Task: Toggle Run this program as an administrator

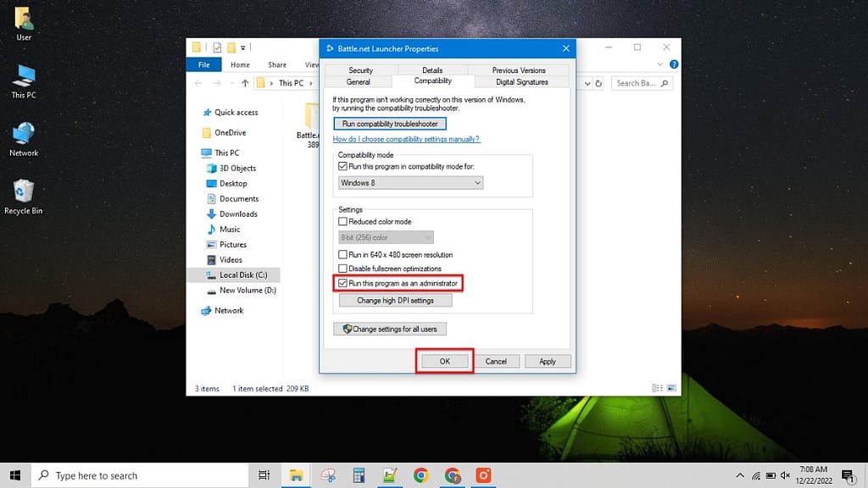Action: [342, 283]
